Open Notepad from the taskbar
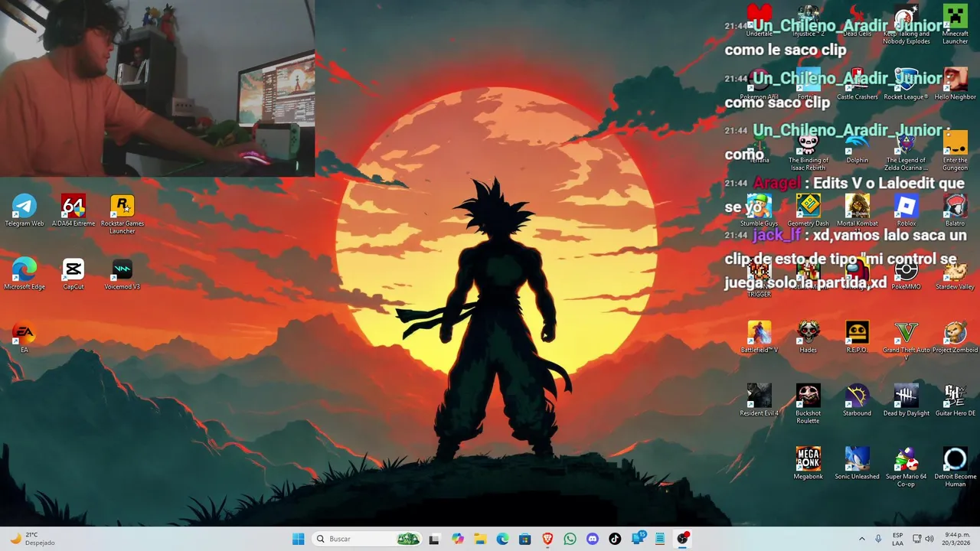 (659, 539)
